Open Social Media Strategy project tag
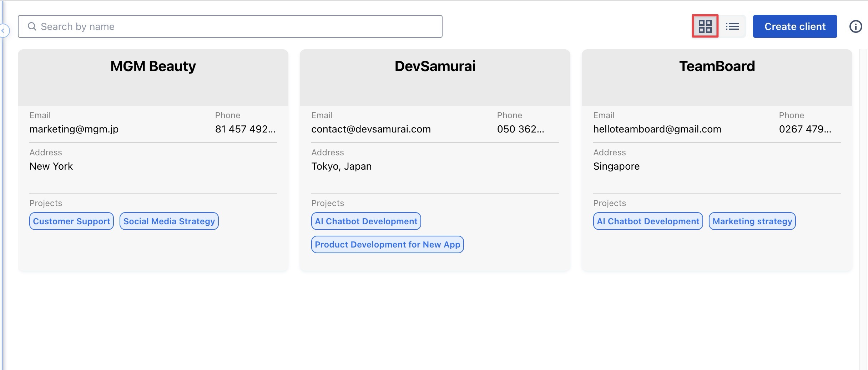Image resolution: width=868 pixels, height=370 pixels. (x=169, y=221)
